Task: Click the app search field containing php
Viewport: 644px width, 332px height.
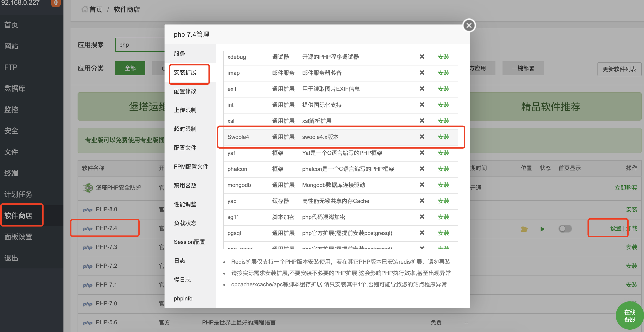Action: coord(140,45)
